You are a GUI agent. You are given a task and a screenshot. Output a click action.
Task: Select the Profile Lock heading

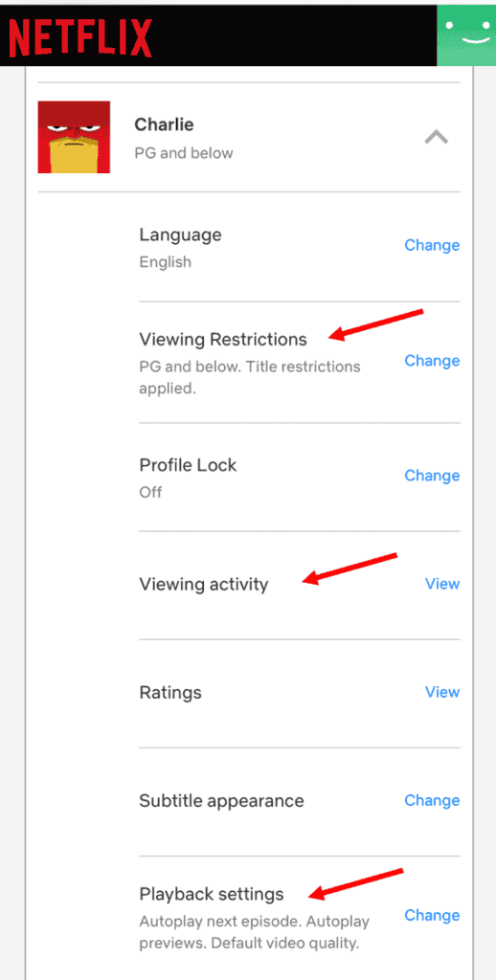tap(188, 466)
